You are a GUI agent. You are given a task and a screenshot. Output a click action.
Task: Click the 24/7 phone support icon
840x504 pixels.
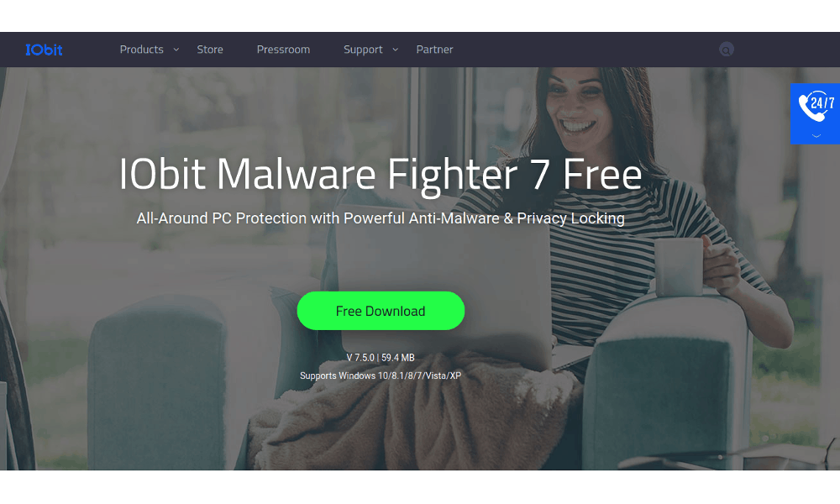(816, 106)
